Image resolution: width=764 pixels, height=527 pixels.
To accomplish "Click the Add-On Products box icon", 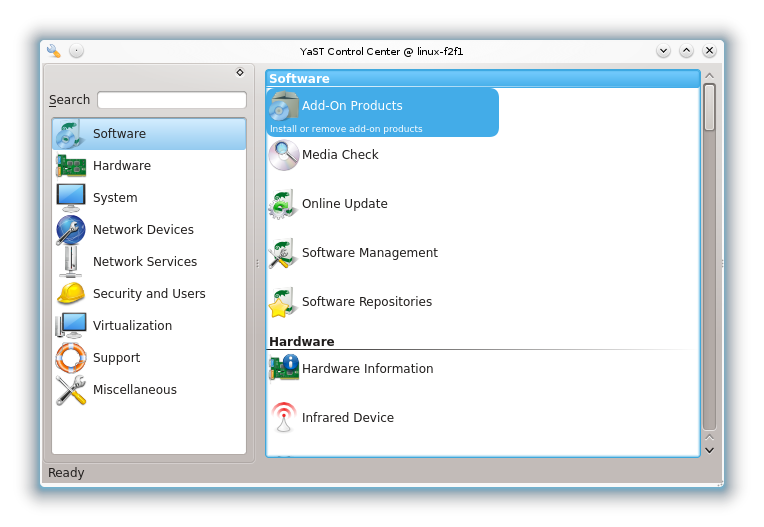I will (x=284, y=106).
